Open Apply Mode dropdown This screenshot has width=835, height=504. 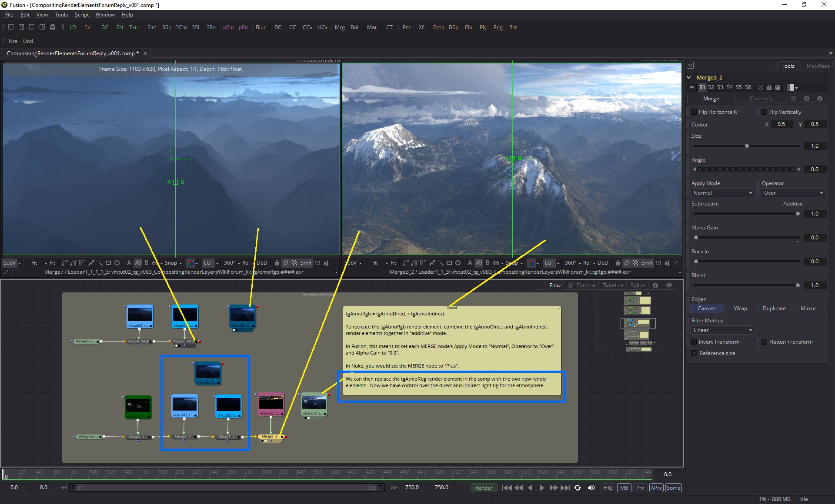click(722, 193)
